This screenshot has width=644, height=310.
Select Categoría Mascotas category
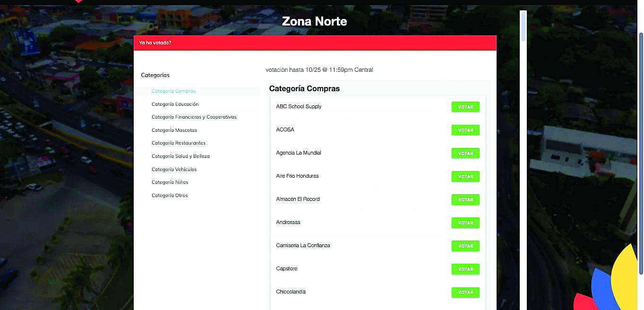[174, 130]
